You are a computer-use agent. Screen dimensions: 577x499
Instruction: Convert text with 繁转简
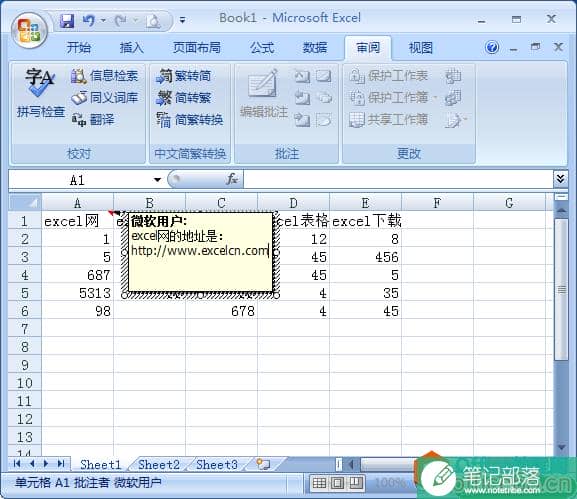(183, 76)
